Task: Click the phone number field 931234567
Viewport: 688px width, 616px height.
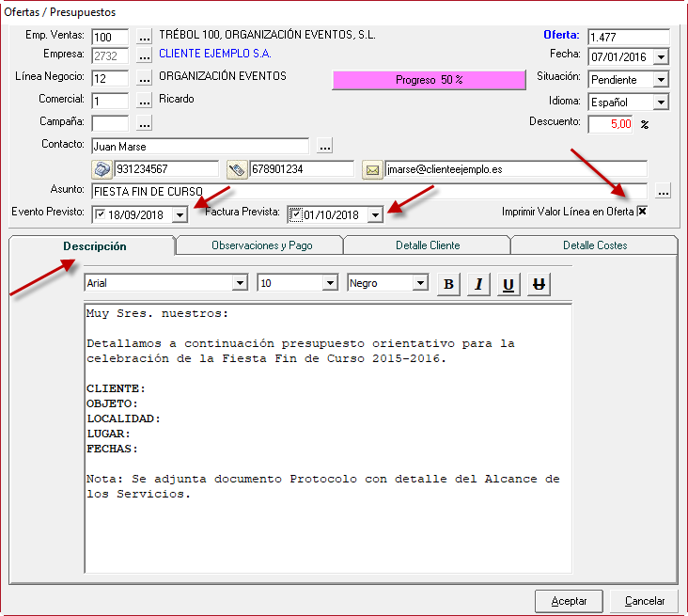Action: click(165, 169)
